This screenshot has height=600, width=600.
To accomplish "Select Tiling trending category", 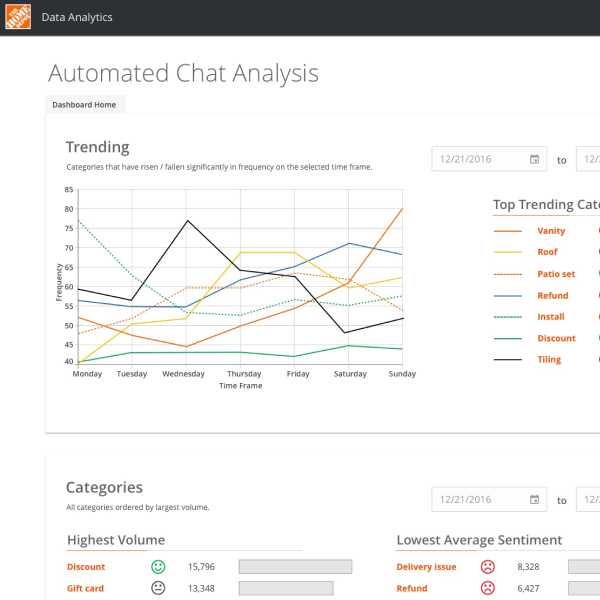I will click(549, 359).
